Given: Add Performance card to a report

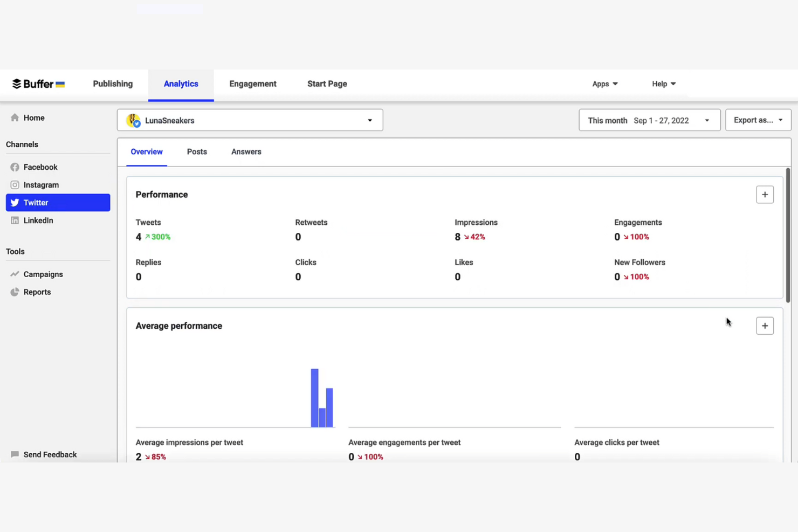Looking at the screenshot, I should click(765, 194).
